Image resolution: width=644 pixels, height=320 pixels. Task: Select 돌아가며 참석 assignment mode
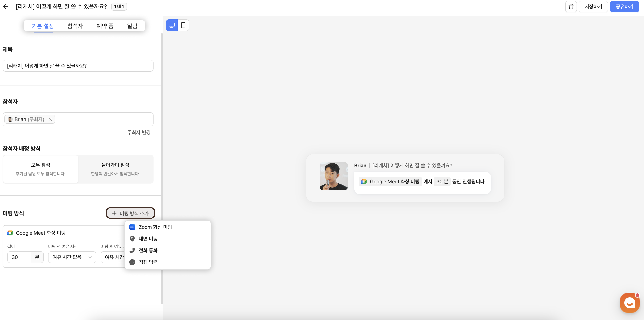pos(115,169)
